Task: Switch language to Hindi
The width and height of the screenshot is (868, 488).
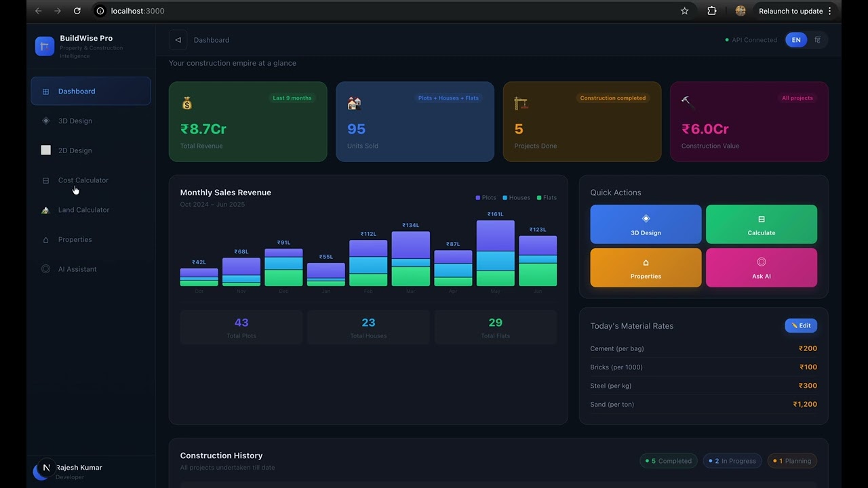Action: pos(817,40)
